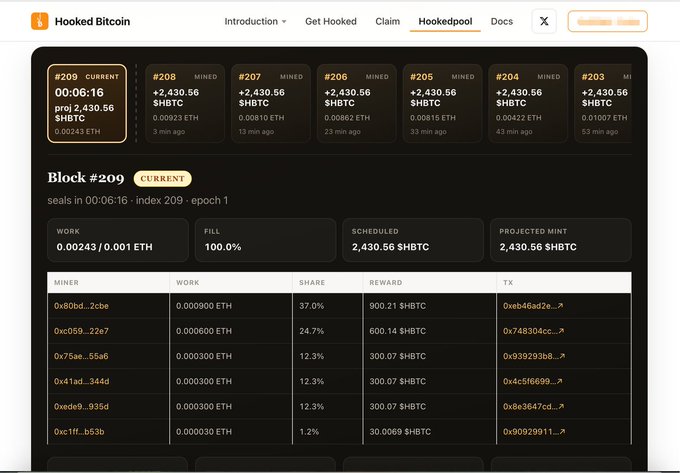Open external link arrow for 0xeb46ad2e transaction

560,306
